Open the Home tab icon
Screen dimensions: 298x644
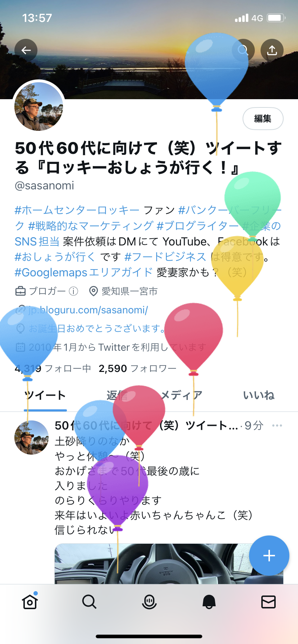(x=30, y=601)
